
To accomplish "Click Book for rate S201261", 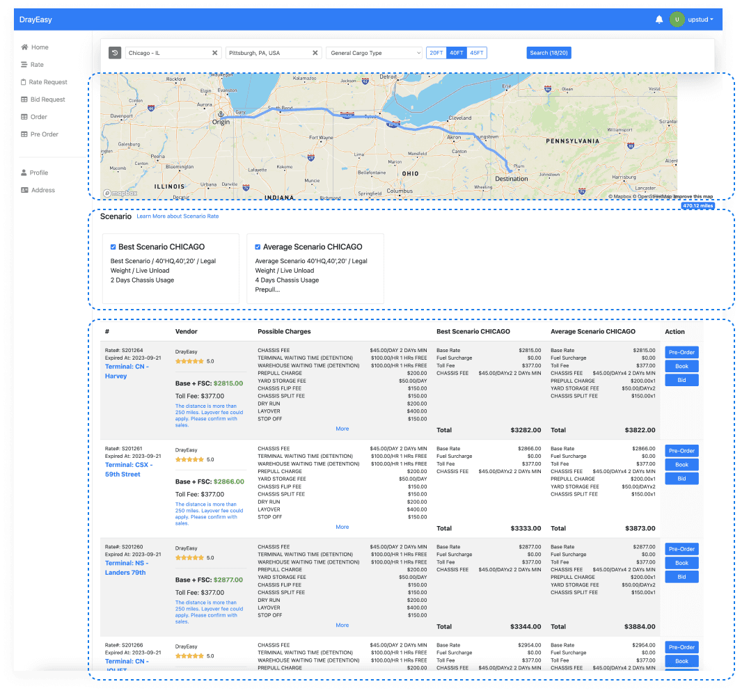I will tap(681, 465).
